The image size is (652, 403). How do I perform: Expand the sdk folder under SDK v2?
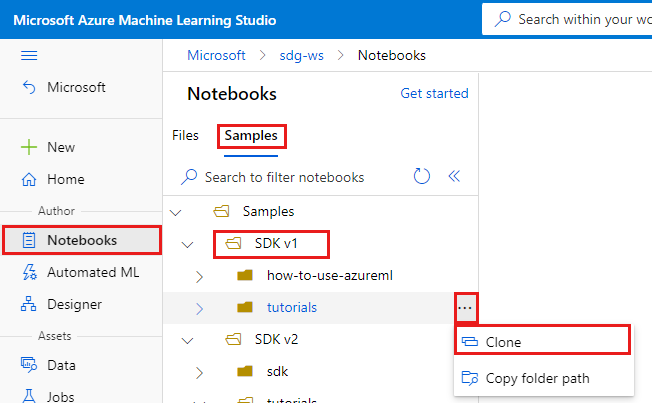coord(198,372)
